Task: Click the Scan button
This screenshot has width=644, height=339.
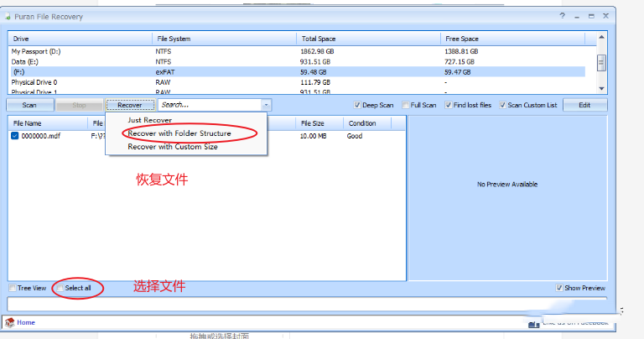Action: coord(29,105)
